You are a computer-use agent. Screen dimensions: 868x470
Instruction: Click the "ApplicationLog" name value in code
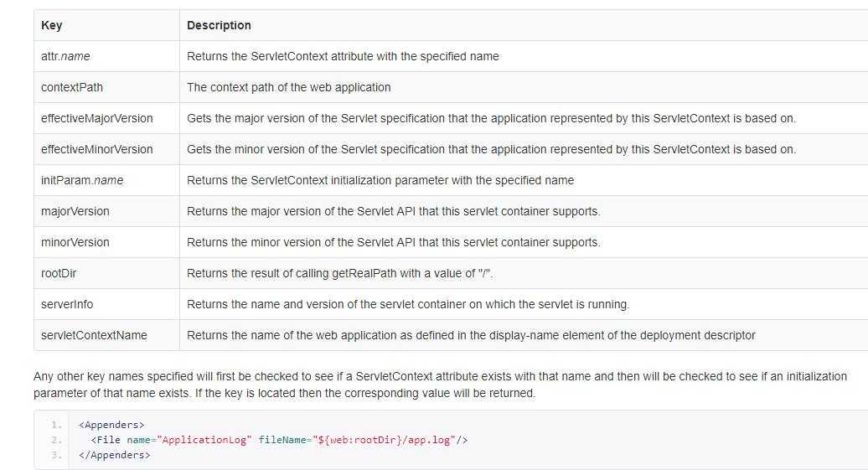pyautogui.click(x=204, y=440)
